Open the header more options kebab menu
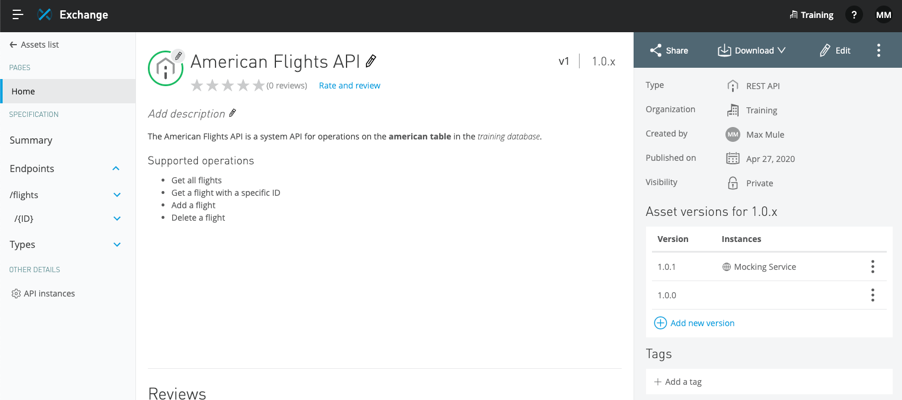Viewport: 902px width, 400px height. [x=878, y=51]
